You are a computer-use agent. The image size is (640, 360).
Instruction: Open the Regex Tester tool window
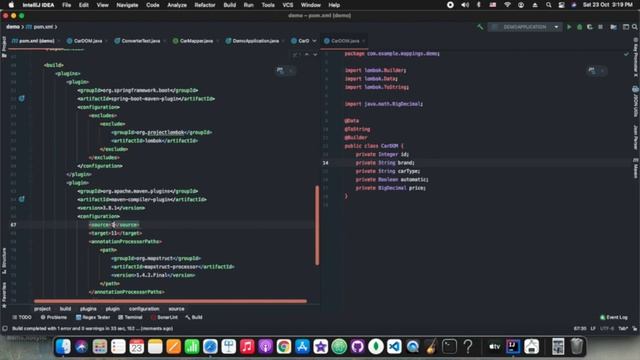(x=93, y=317)
